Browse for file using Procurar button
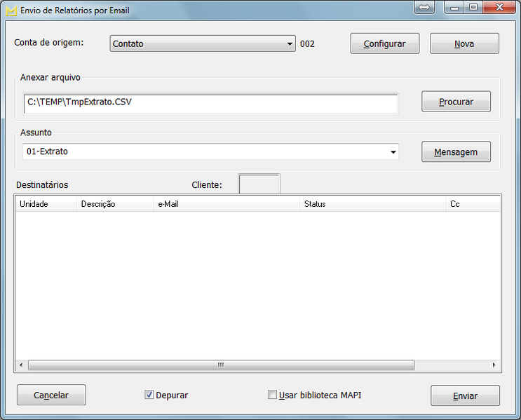The width and height of the screenshot is (521, 420). (456, 102)
